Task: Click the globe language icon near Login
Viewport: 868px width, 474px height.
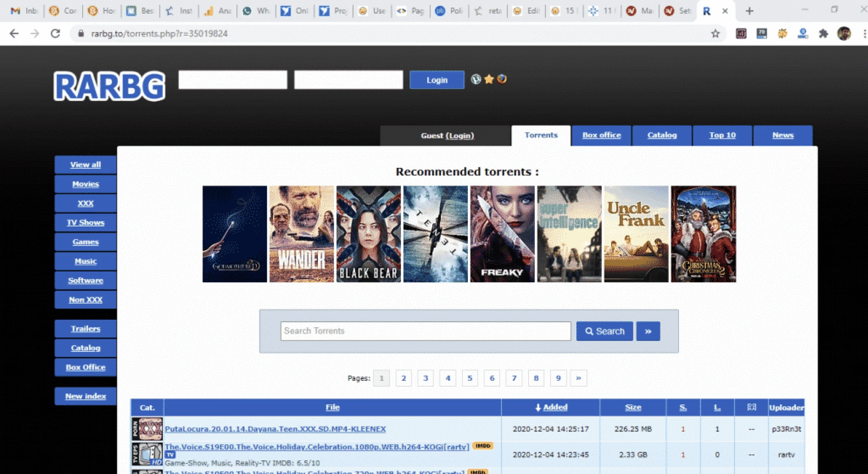Action: (x=476, y=80)
